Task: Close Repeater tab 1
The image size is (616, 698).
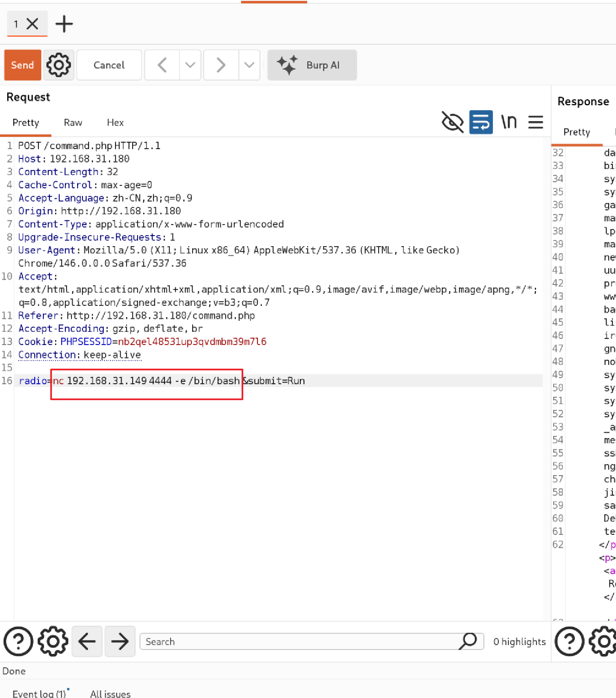Action: (32, 24)
